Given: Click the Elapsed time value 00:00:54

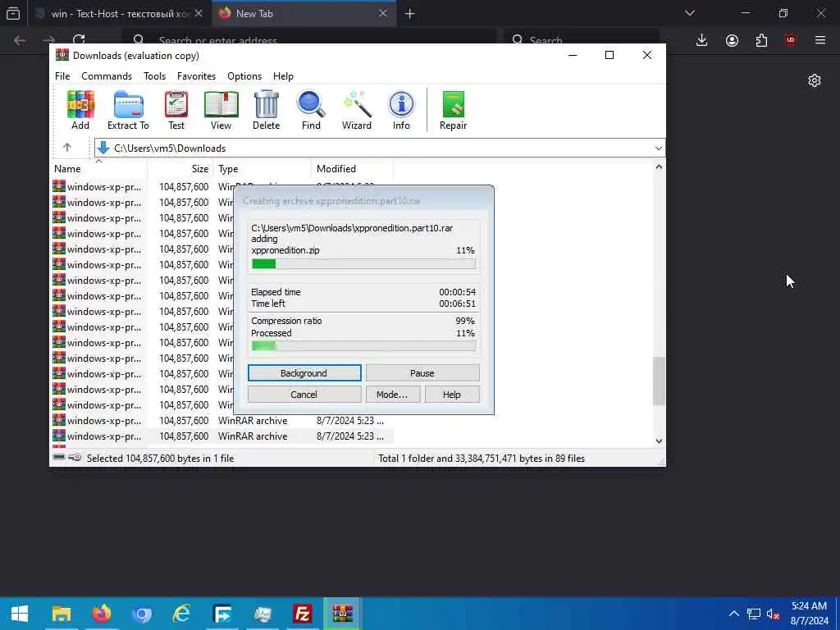Looking at the screenshot, I should 457,292.
